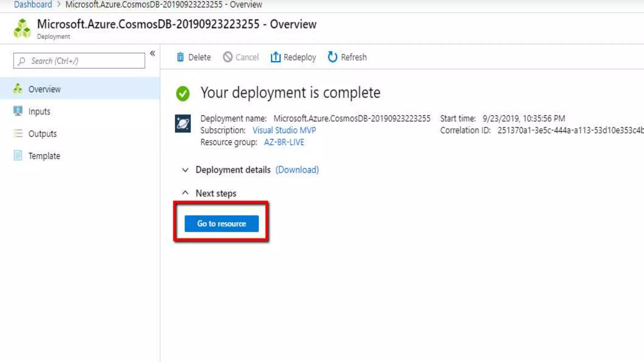The width and height of the screenshot is (644, 362).
Task: Open the Overview menu item
Action: 44,89
